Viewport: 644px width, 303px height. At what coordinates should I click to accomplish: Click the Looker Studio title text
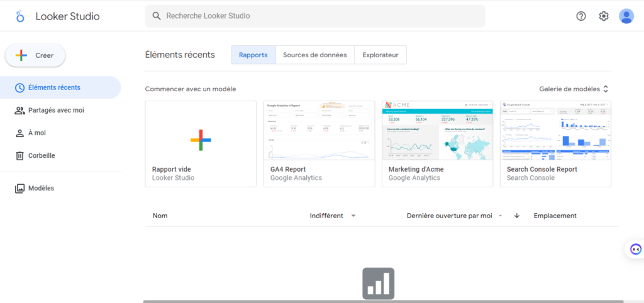67,16
